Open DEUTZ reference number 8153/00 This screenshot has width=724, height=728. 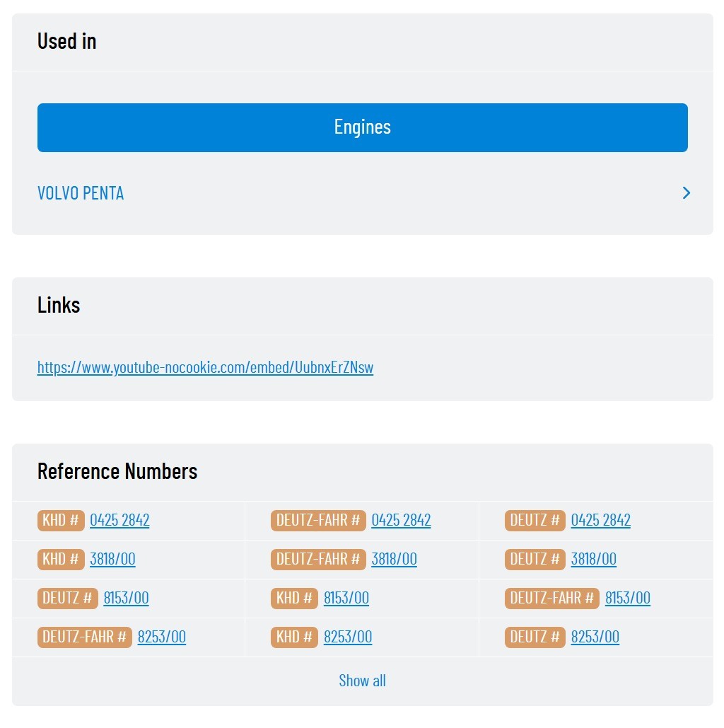(x=126, y=598)
